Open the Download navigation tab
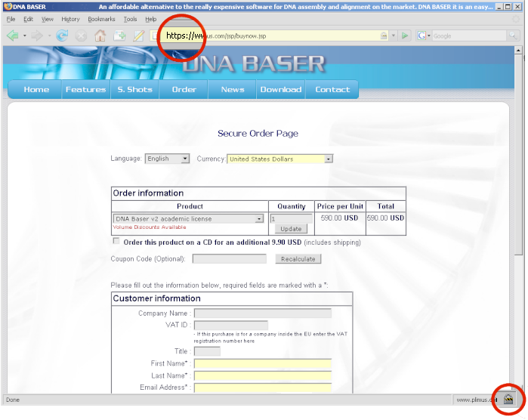The width and height of the screenshot is (528, 420). click(x=281, y=90)
